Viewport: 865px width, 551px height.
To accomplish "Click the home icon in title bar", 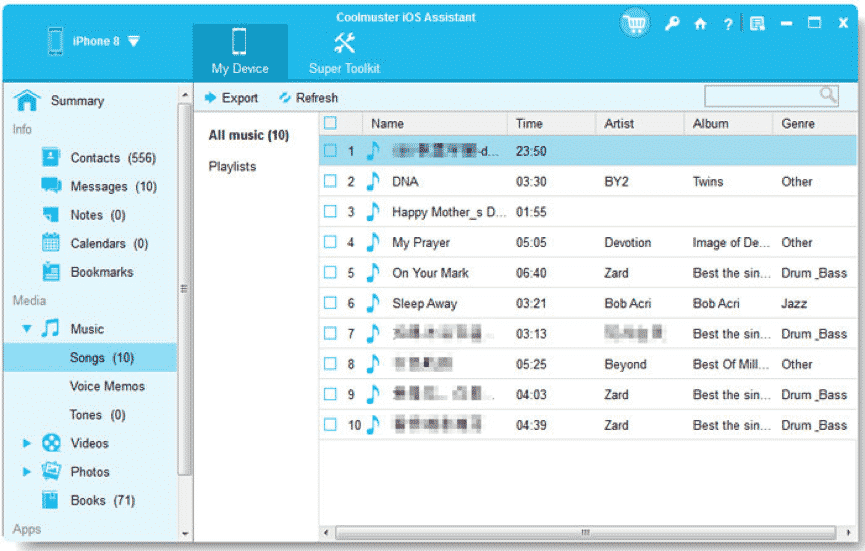I will pyautogui.click(x=700, y=24).
